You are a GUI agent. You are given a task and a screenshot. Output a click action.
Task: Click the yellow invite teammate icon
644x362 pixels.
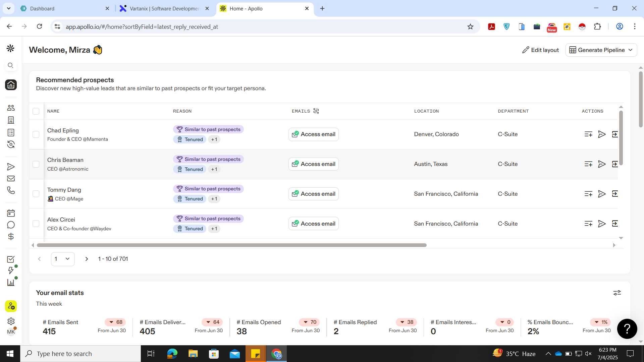coord(11,306)
